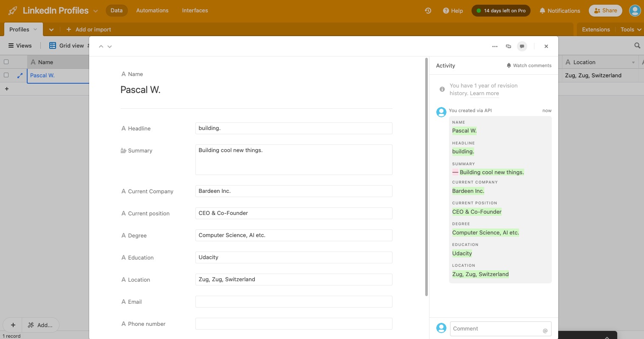Image resolution: width=644 pixels, height=339 pixels.
Task: Click the activity entry user avatar
Action: click(441, 112)
